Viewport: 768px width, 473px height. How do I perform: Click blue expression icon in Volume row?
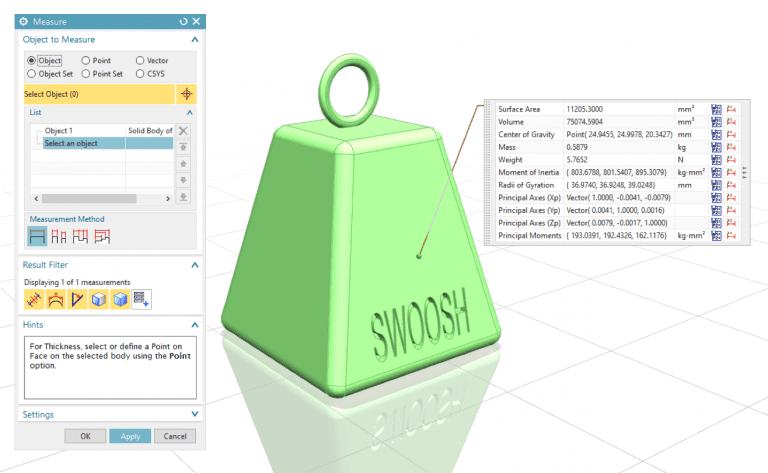(x=716, y=122)
